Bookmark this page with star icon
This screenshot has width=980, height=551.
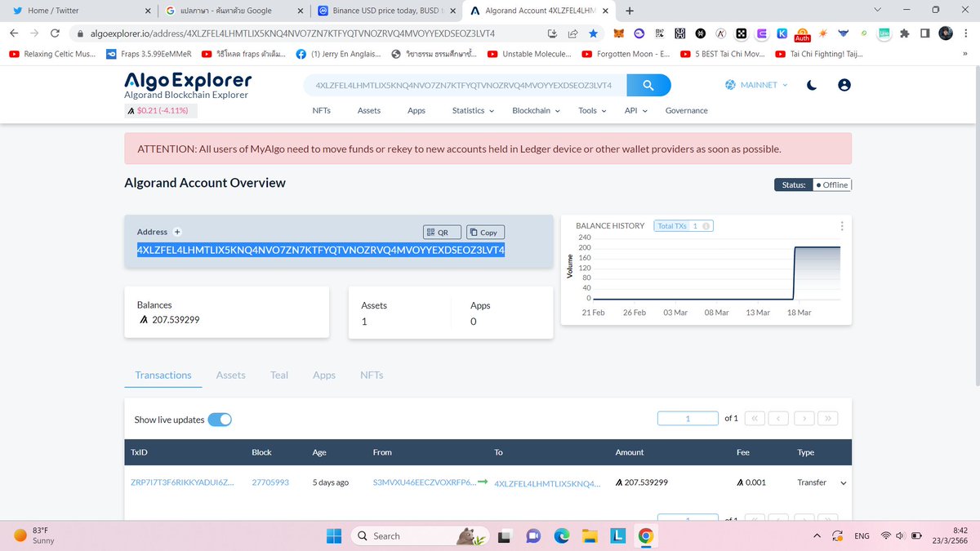[x=593, y=33]
